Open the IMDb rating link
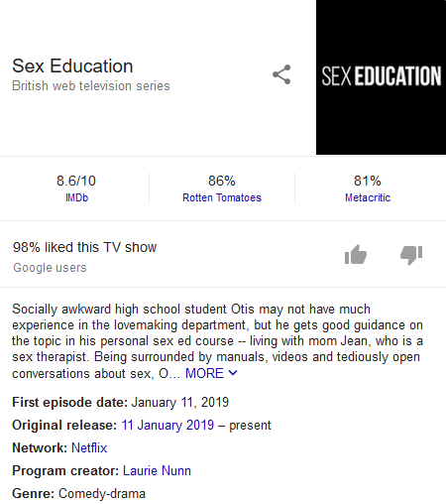The height and width of the screenshot is (504, 446). click(x=76, y=197)
